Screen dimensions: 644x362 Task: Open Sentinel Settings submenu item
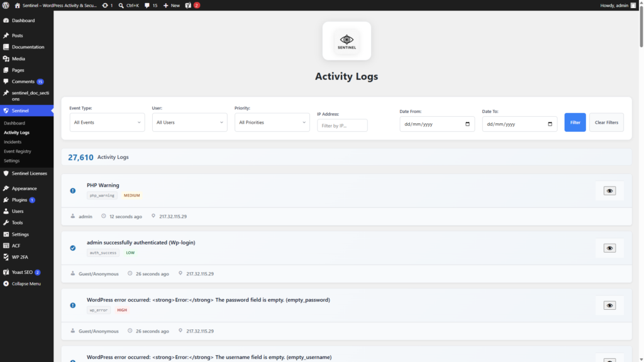pyautogui.click(x=11, y=161)
